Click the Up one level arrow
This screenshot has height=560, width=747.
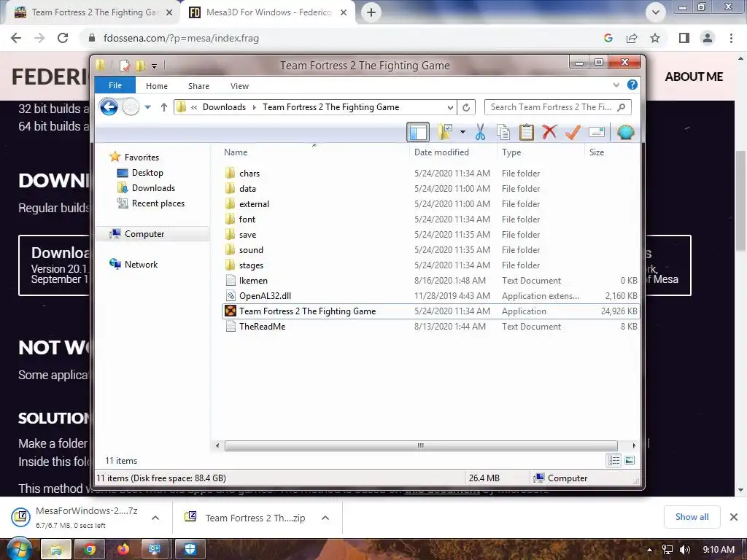pos(164,107)
